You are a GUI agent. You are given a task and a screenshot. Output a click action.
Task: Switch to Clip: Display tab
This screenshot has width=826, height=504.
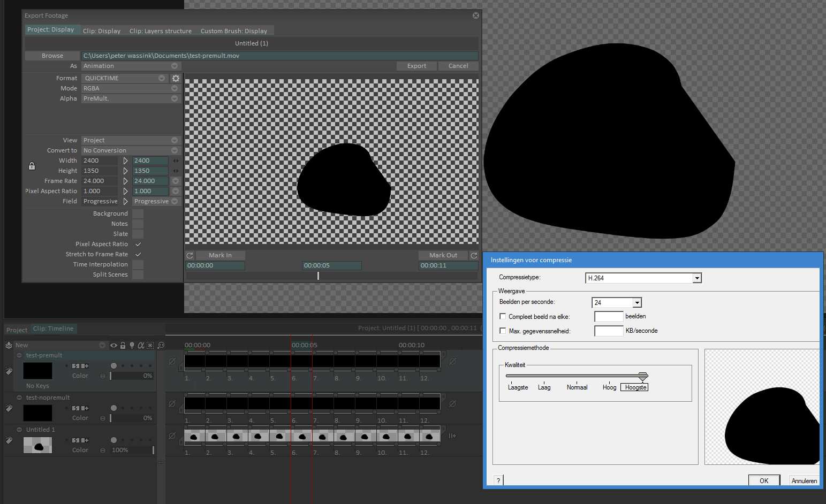(102, 31)
